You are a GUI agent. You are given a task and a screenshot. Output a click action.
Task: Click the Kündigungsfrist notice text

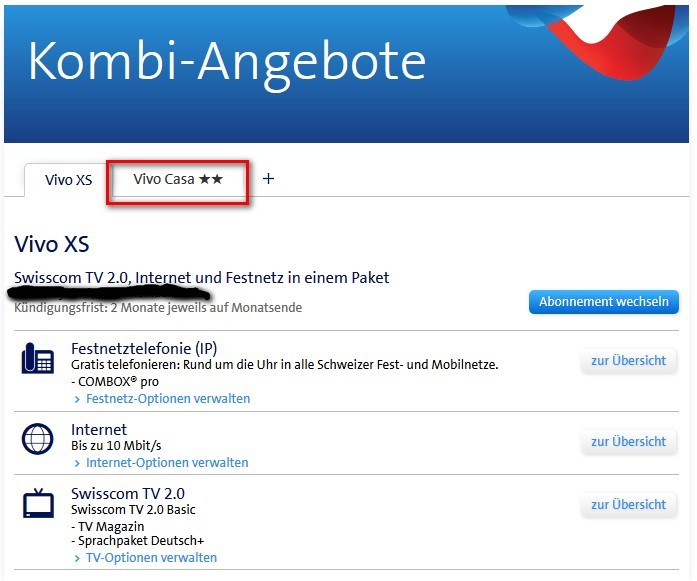(158, 308)
